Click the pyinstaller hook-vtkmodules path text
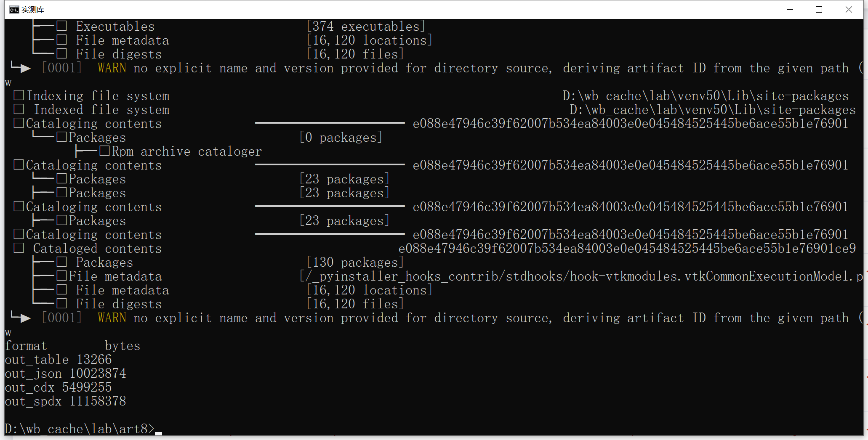Viewport: 868px width, 440px height. [x=581, y=276]
